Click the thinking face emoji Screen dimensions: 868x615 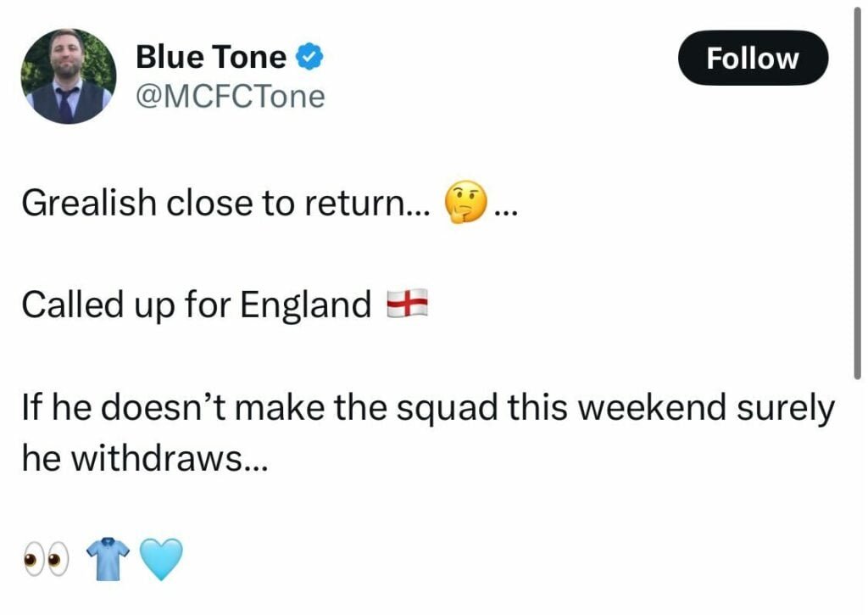click(x=463, y=204)
